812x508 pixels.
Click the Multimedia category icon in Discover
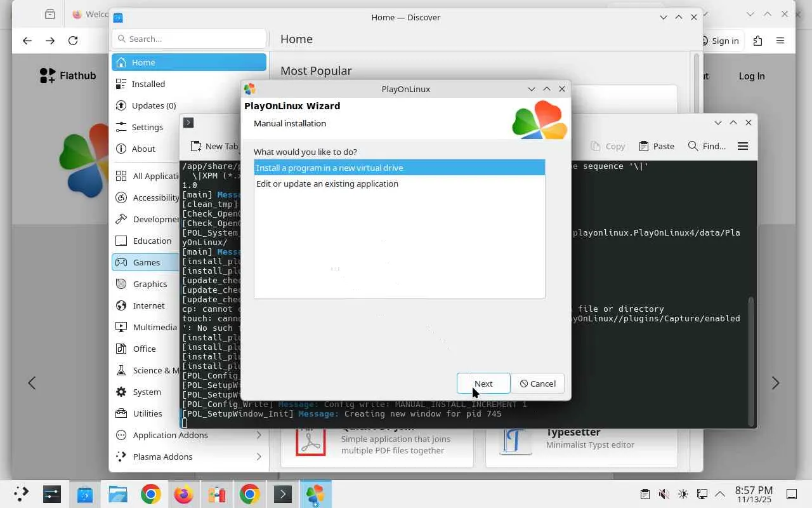121,327
